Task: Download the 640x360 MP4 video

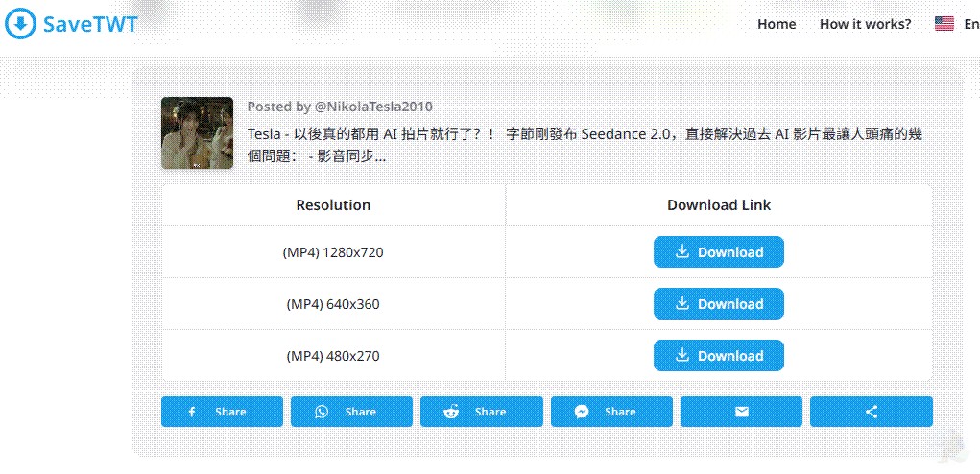Action: [719, 303]
